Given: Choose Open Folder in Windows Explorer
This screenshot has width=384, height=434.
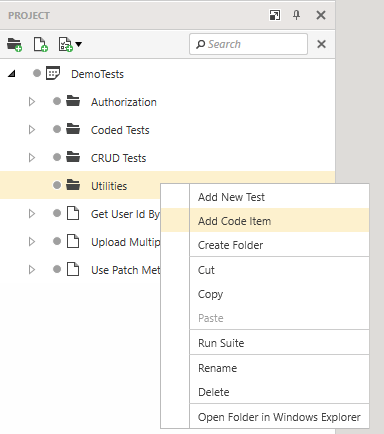Looking at the screenshot, I should (x=265, y=417).
